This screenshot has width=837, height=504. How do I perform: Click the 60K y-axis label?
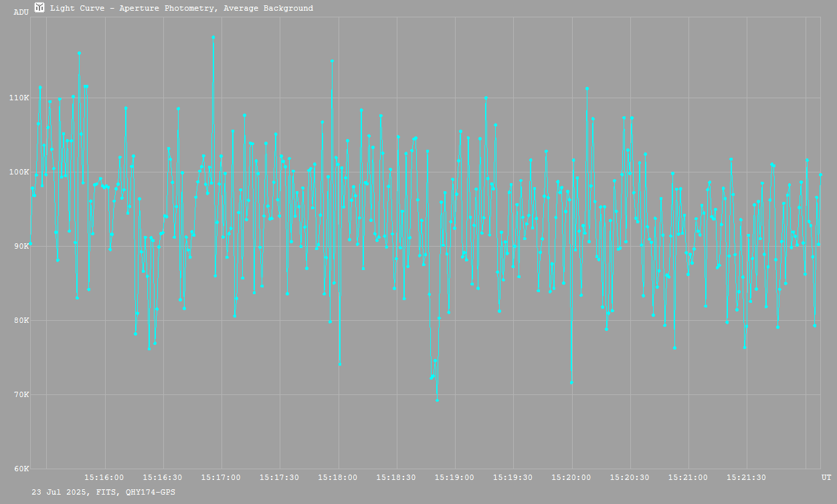21,469
